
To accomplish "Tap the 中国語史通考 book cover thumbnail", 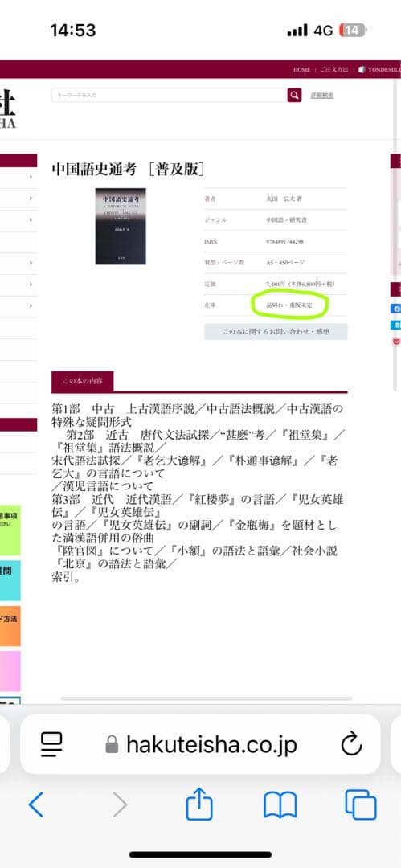I will point(121,227).
